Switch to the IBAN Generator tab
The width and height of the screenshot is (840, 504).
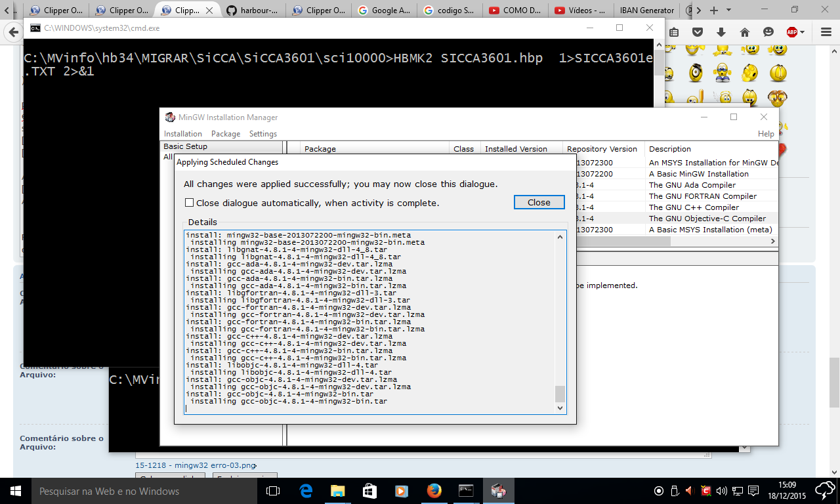pyautogui.click(x=646, y=10)
